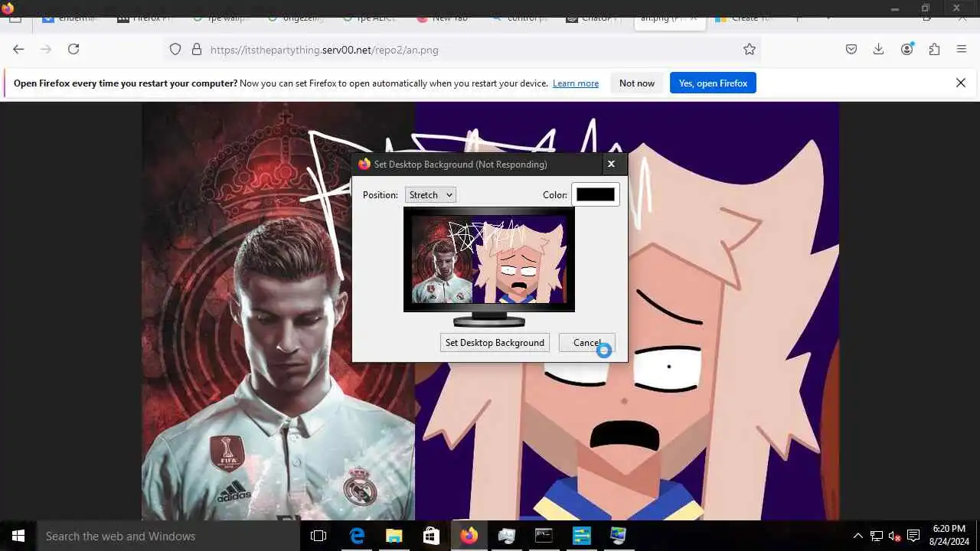Click the Set Desktop Background button
This screenshot has height=551, width=980.
coord(495,342)
